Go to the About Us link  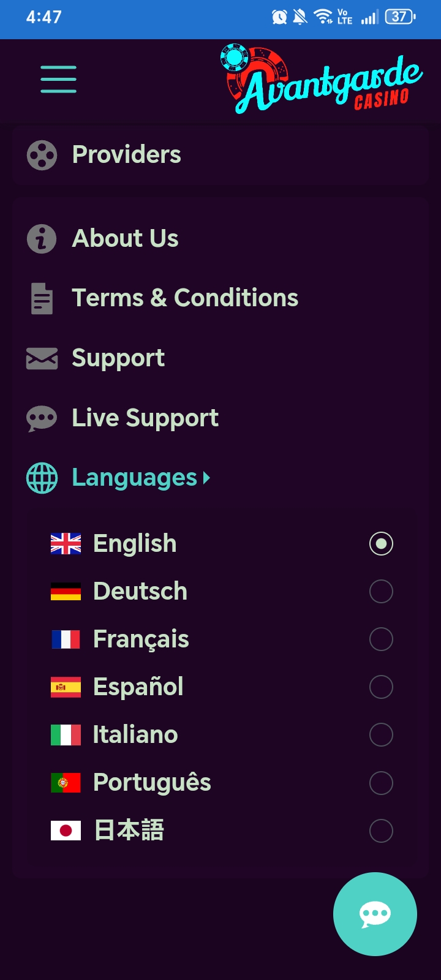click(126, 238)
